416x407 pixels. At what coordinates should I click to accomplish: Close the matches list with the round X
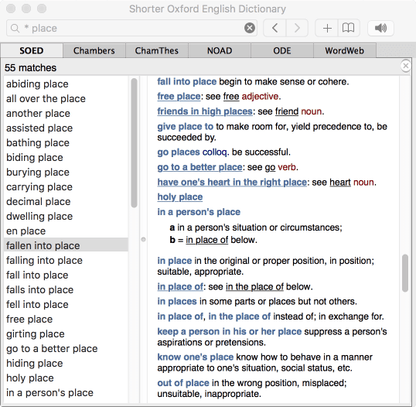pos(405,66)
